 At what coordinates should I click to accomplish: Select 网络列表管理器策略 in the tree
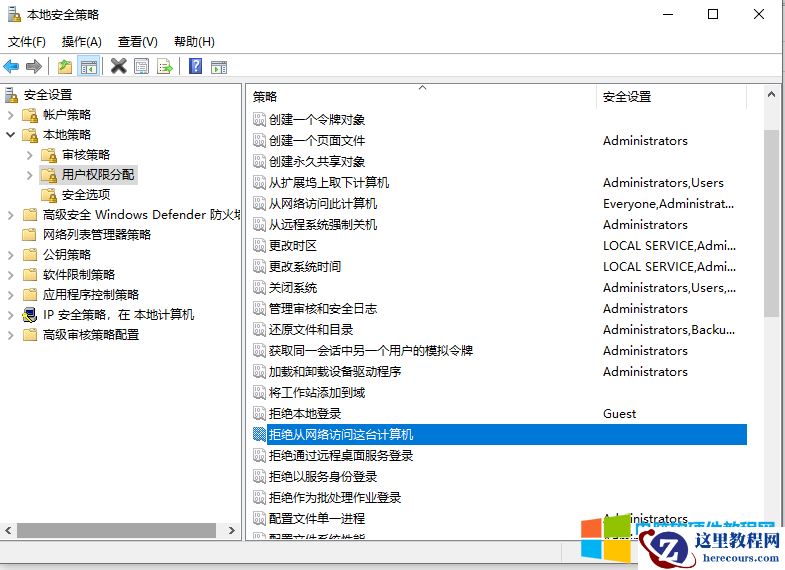point(97,235)
